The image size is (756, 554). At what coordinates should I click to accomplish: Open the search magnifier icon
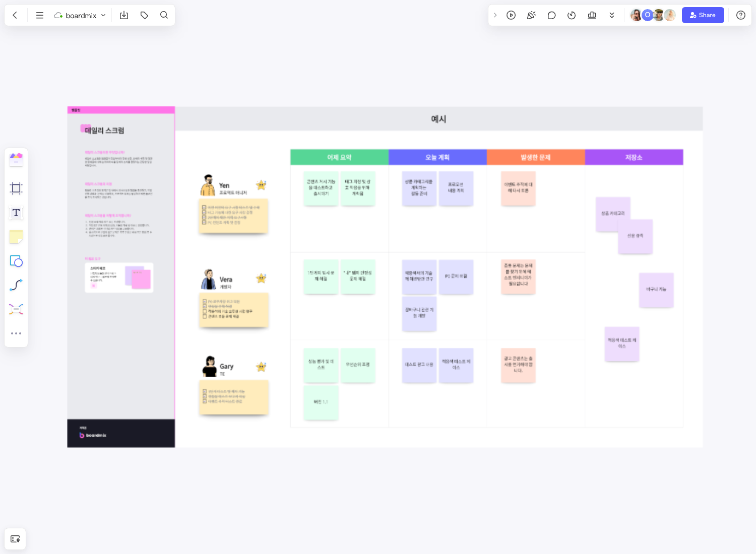(x=164, y=15)
